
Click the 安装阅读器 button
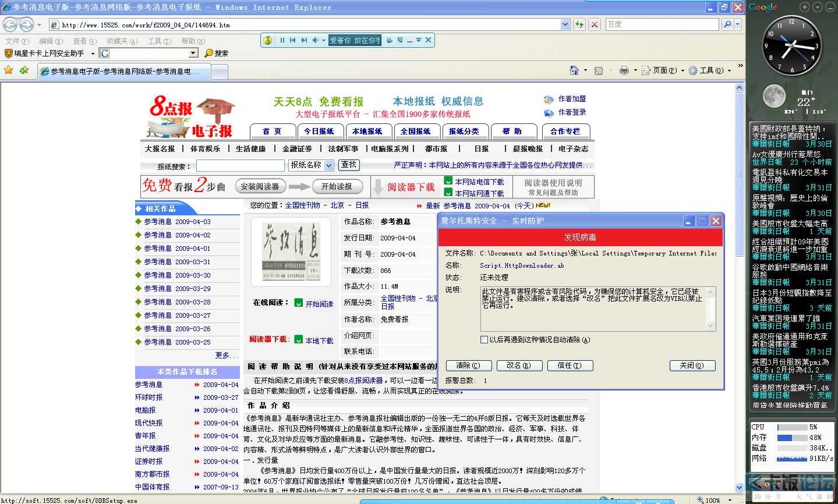(x=260, y=187)
